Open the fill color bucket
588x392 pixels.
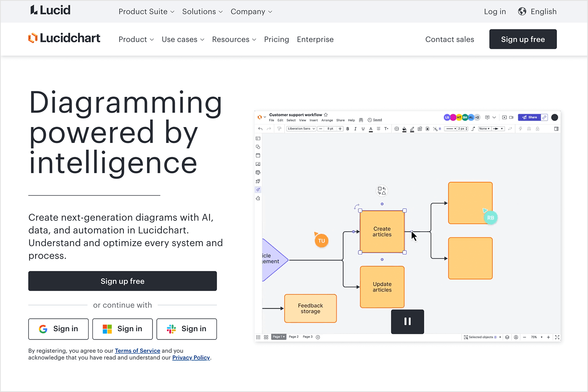404,129
